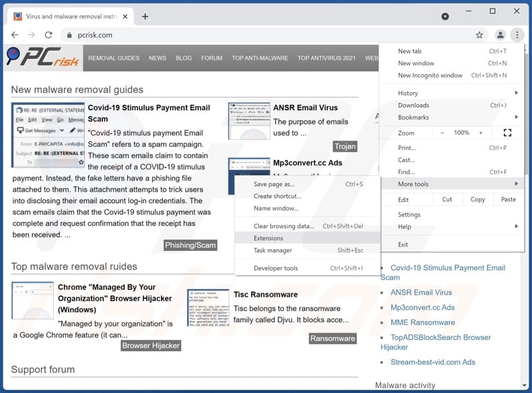This screenshot has height=393, width=532.
Task: Open Covid-19 Stimulus Payment article thumbnail
Action: pos(48,135)
